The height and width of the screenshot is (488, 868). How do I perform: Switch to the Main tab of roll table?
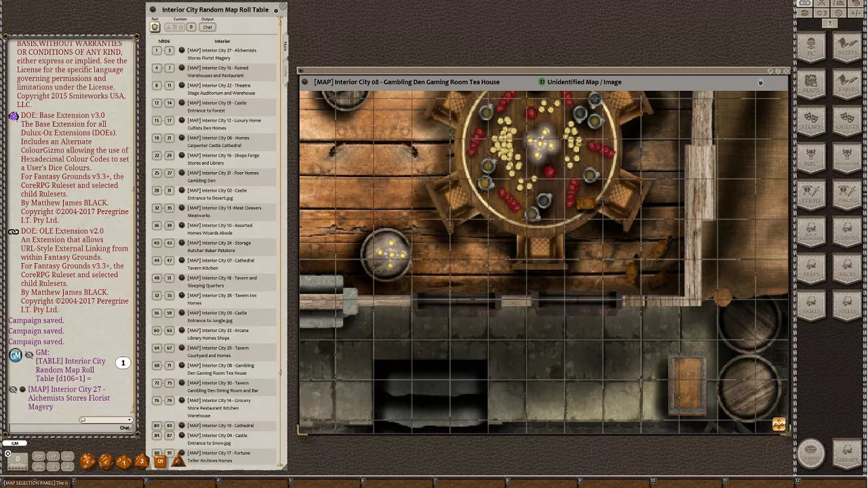285,46
